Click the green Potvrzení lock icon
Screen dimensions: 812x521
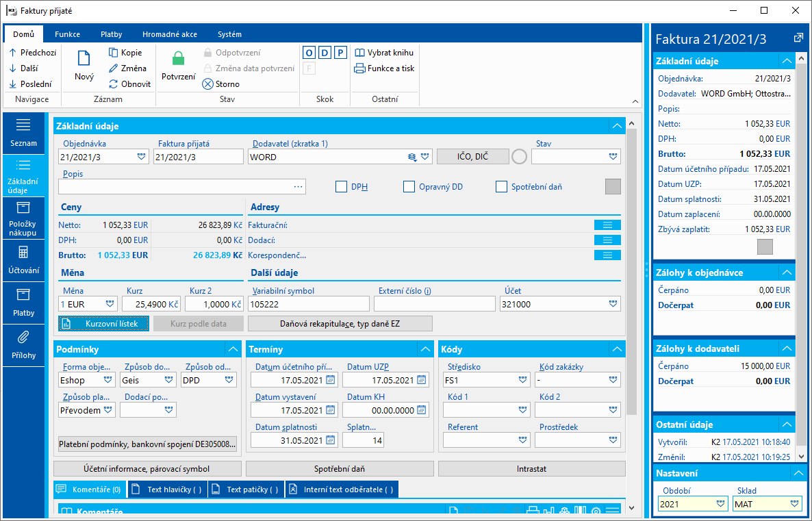point(178,58)
